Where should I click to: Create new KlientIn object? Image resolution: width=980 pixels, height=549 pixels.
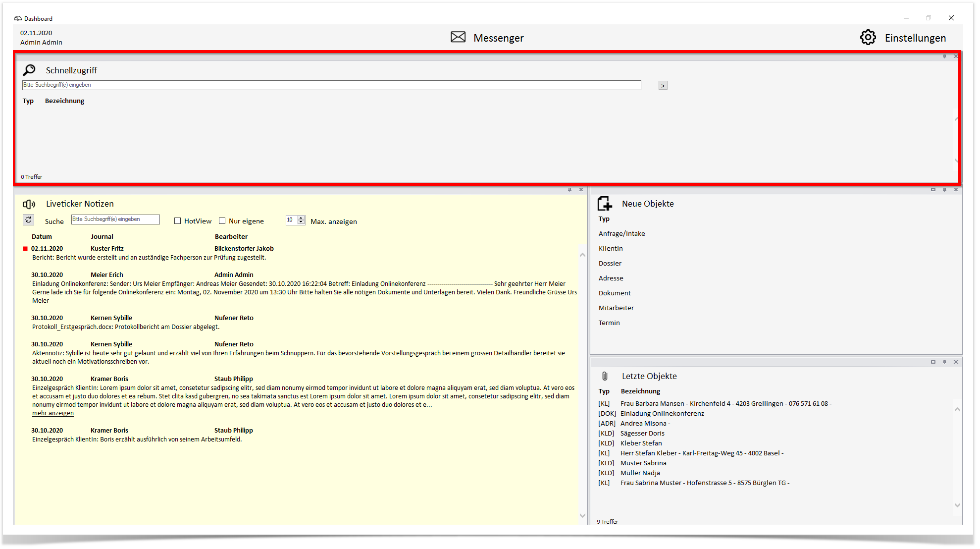611,248
